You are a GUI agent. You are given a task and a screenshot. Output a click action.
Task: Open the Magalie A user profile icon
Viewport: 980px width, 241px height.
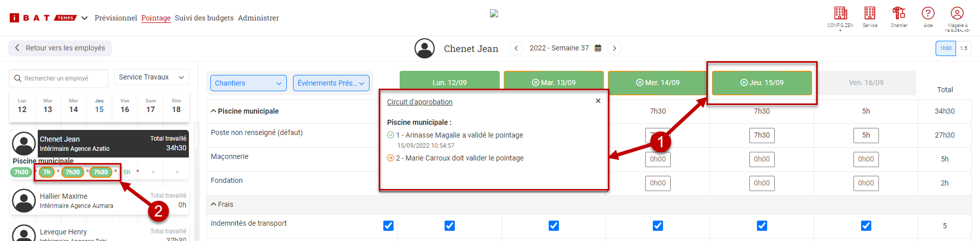(957, 13)
